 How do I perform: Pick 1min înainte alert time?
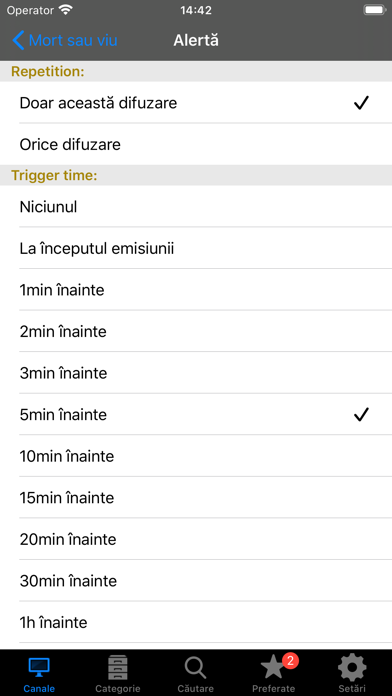(x=196, y=290)
